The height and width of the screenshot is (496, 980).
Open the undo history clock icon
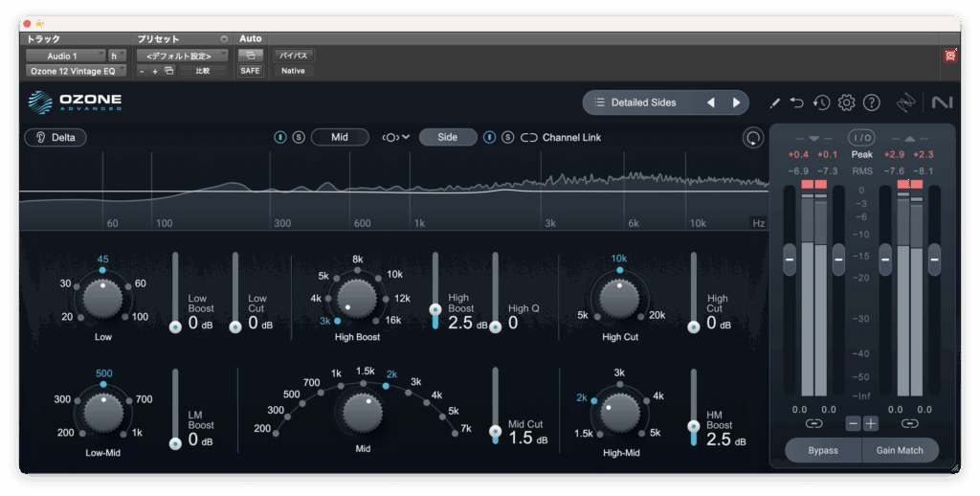pos(821,102)
